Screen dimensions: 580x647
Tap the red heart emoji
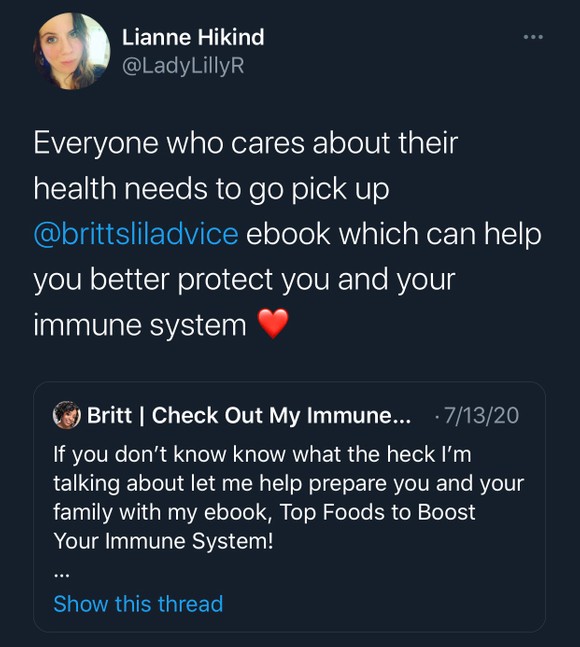(273, 324)
